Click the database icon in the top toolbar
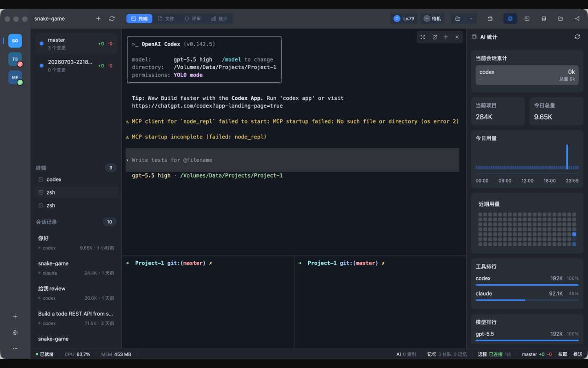Image resolution: width=588 pixels, height=368 pixels. [544, 19]
